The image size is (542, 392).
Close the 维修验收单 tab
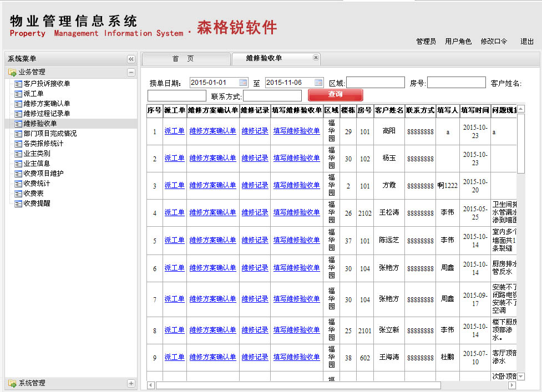[316, 58]
